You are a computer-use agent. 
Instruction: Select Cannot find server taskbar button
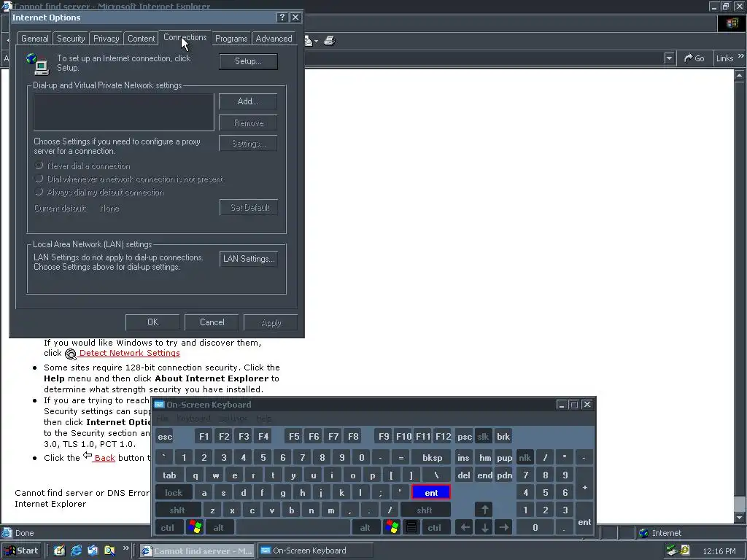click(197, 551)
